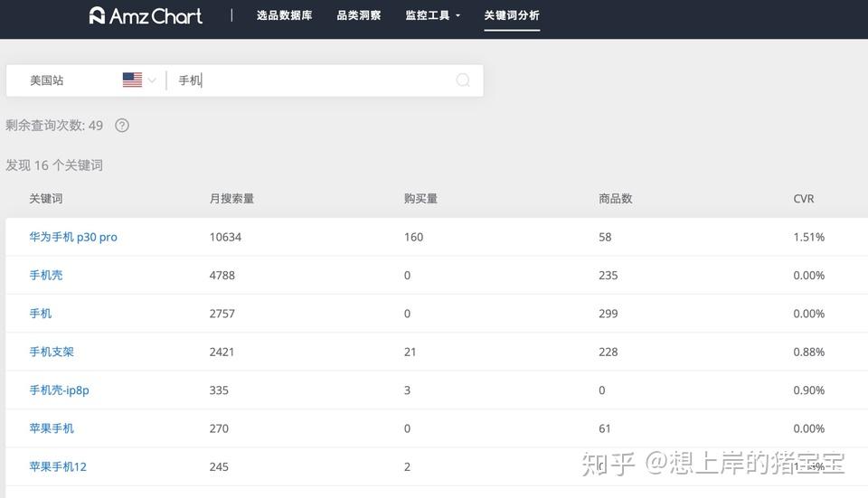Image resolution: width=868 pixels, height=498 pixels.
Task: Open keyword 华为手机 p30 pro
Action: [x=73, y=237]
